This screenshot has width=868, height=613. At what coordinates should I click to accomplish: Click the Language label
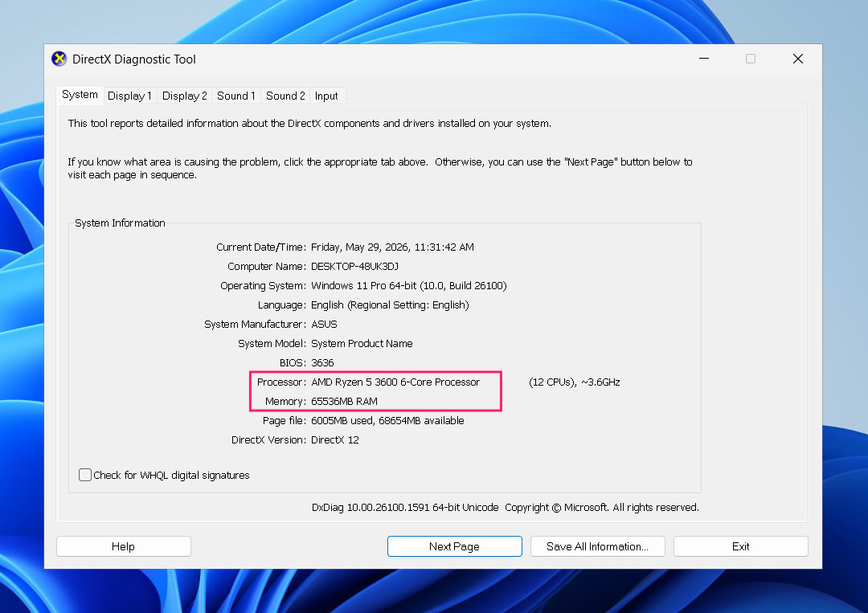[282, 304]
